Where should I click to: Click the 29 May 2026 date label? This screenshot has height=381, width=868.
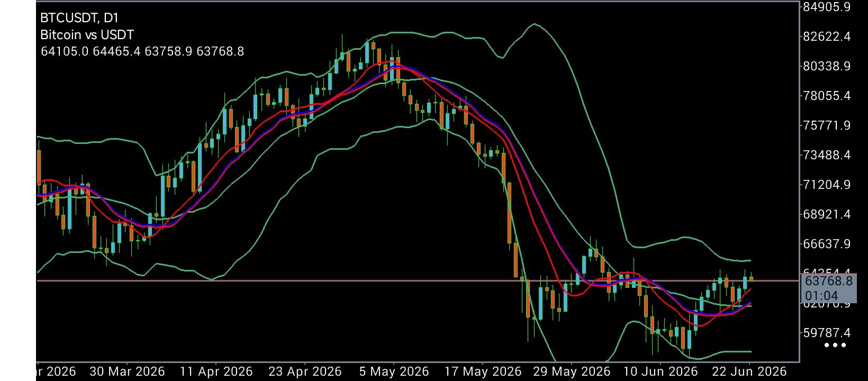(x=572, y=371)
